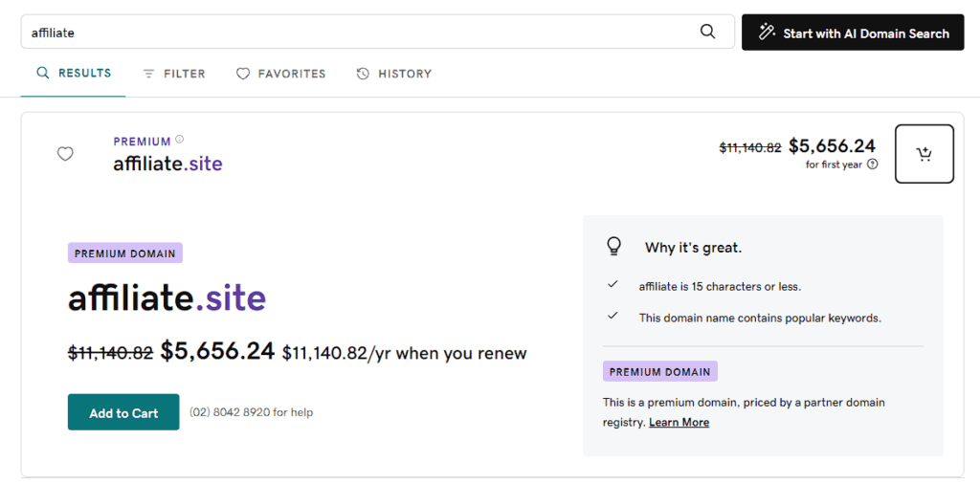Favorite affiliate.site with the heart icon
Viewport: 980px width, 484px height.
pos(65,154)
